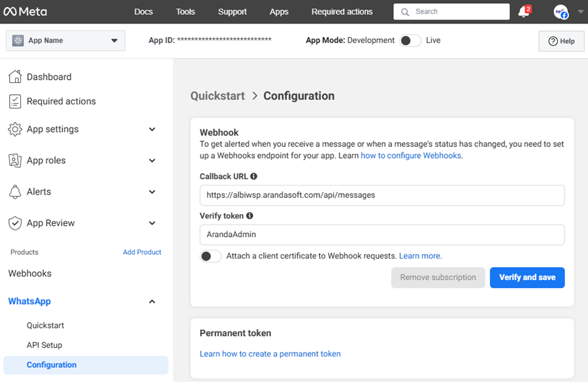Open account dropdown arrow at top right
588x382 pixels.
pyautogui.click(x=581, y=12)
